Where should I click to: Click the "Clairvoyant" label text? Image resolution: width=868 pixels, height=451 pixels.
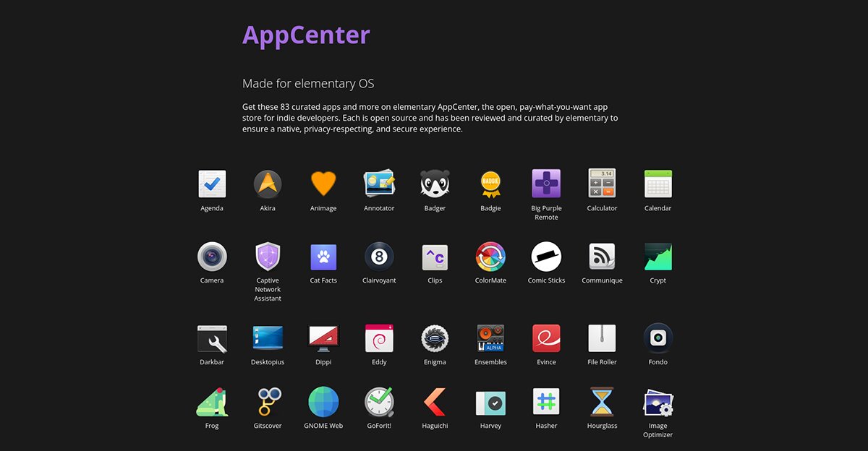379,280
